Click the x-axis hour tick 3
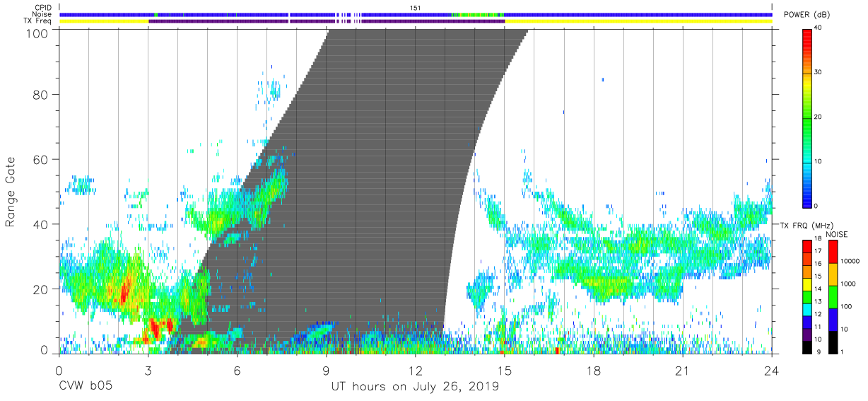This screenshot has height=401, width=868. 148,371
